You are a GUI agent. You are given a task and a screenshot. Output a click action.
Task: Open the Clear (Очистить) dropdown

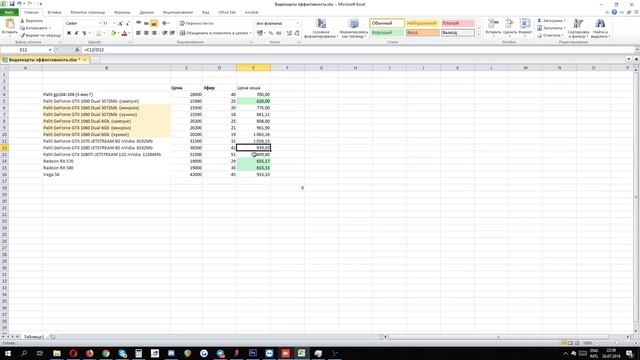(x=551, y=36)
